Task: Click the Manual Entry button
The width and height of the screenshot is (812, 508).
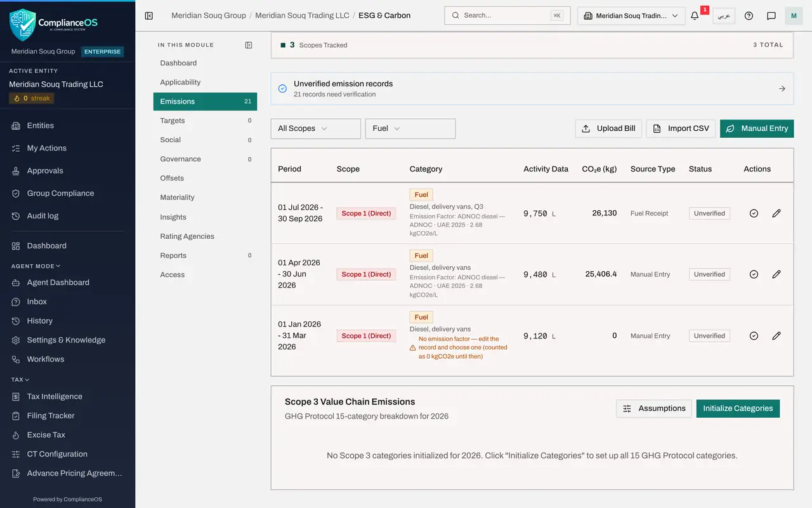Action: (x=757, y=128)
